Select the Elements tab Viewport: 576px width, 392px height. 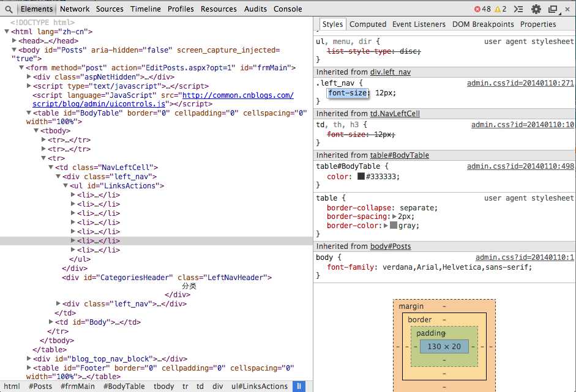click(36, 9)
